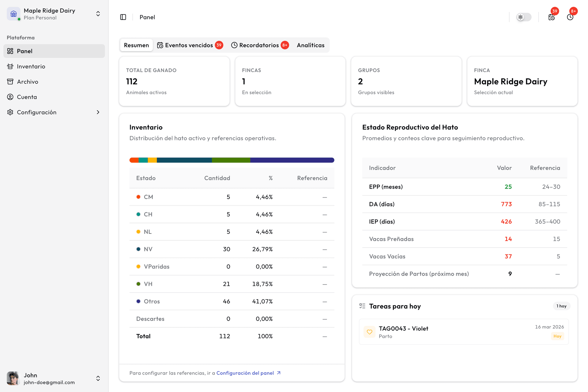Open the Recordatorios tab

tap(260, 45)
